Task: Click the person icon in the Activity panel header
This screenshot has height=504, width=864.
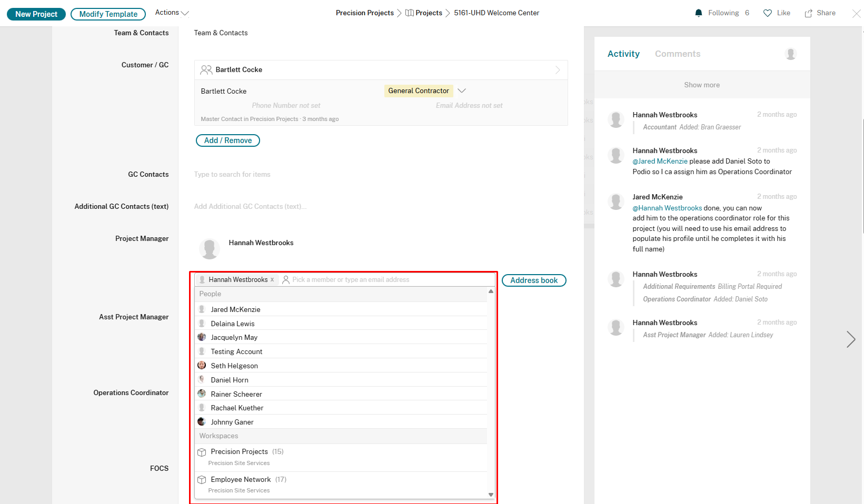Action: coord(790,53)
